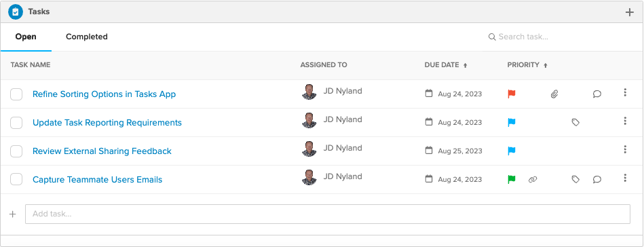Open comments on Refine Sorting Options task
The width and height of the screenshot is (644, 247).
(x=596, y=94)
